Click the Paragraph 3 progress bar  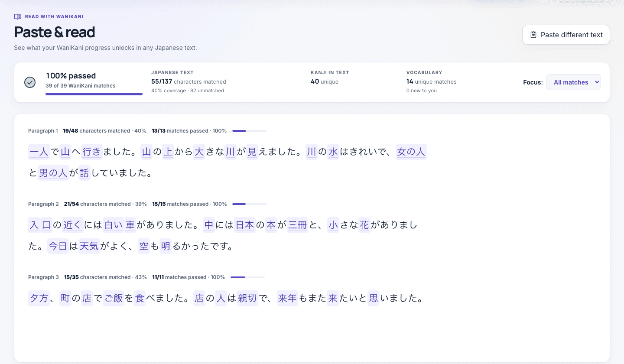(x=248, y=277)
